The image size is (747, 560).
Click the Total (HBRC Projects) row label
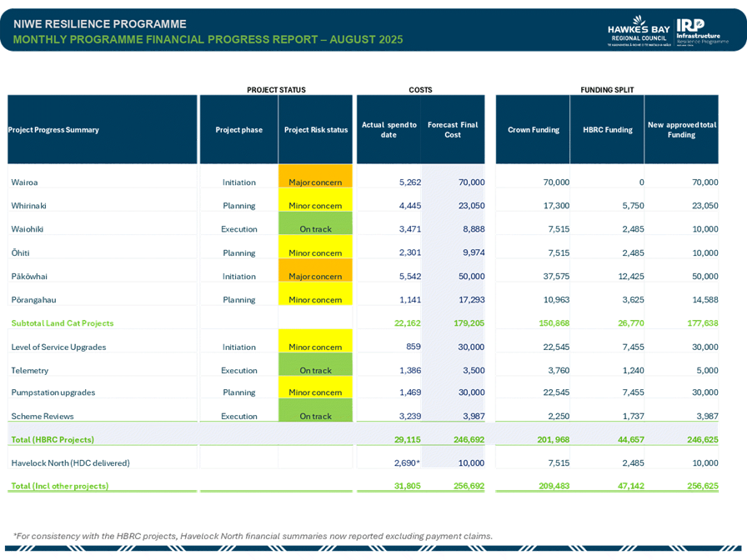coord(51,438)
